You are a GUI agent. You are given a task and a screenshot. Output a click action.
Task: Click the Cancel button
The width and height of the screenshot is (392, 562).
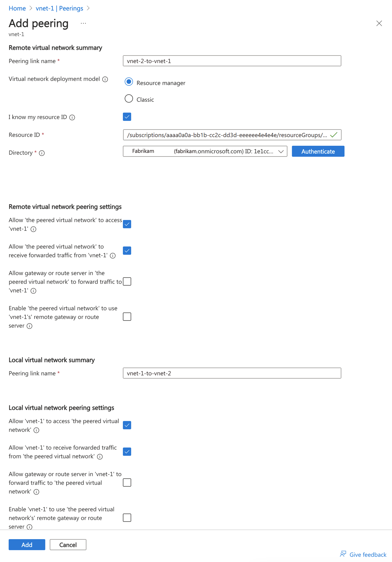(x=68, y=545)
